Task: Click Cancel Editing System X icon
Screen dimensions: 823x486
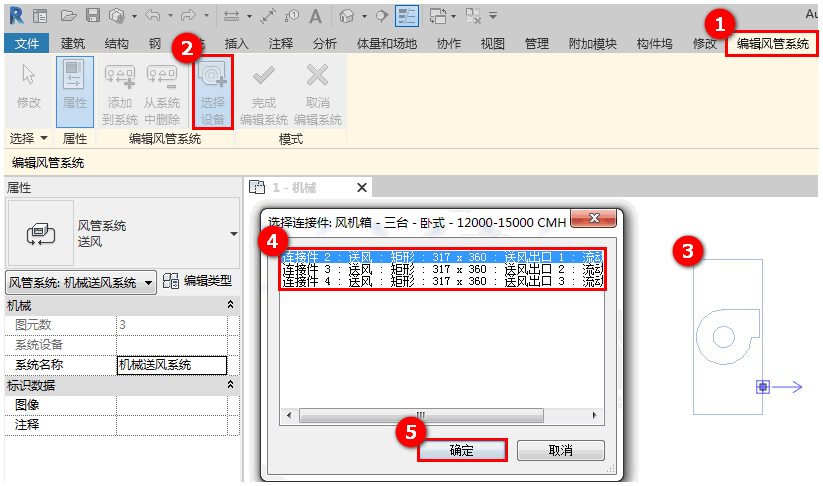Action: 318,94
